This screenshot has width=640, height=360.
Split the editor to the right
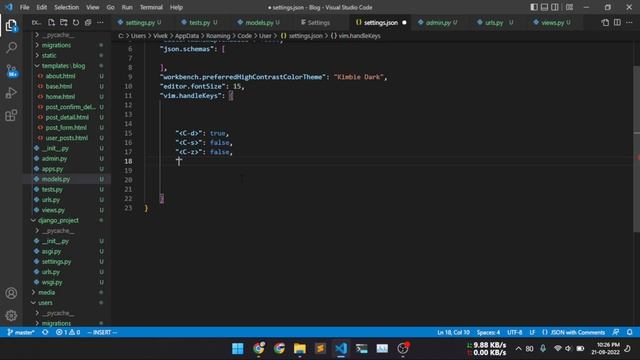pos(617,22)
